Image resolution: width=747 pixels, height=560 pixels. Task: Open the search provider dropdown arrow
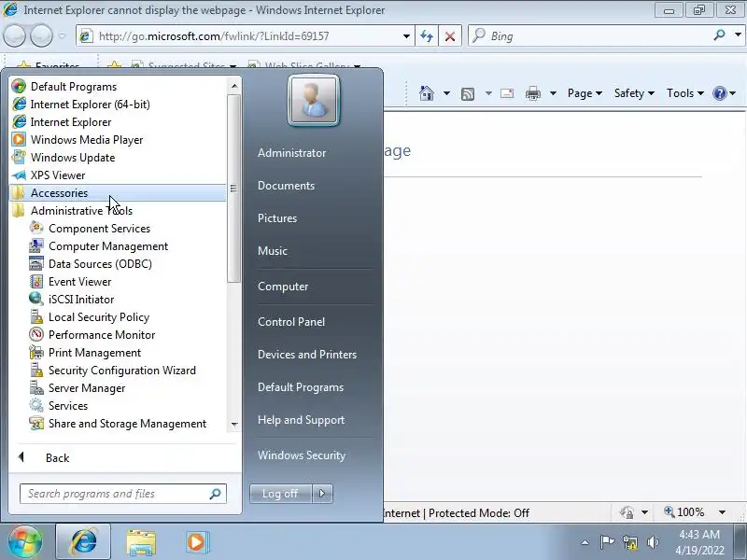(738, 35)
